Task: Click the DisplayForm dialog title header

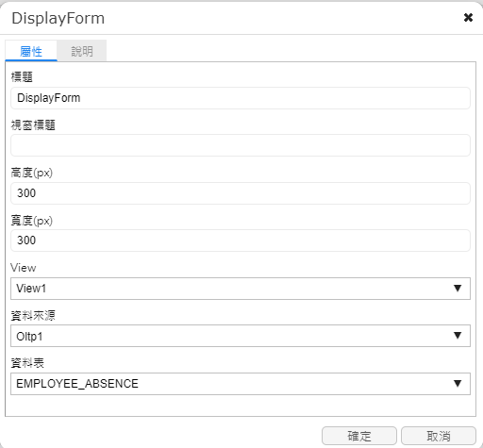Action: pyautogui.click(x=58, y=18)
